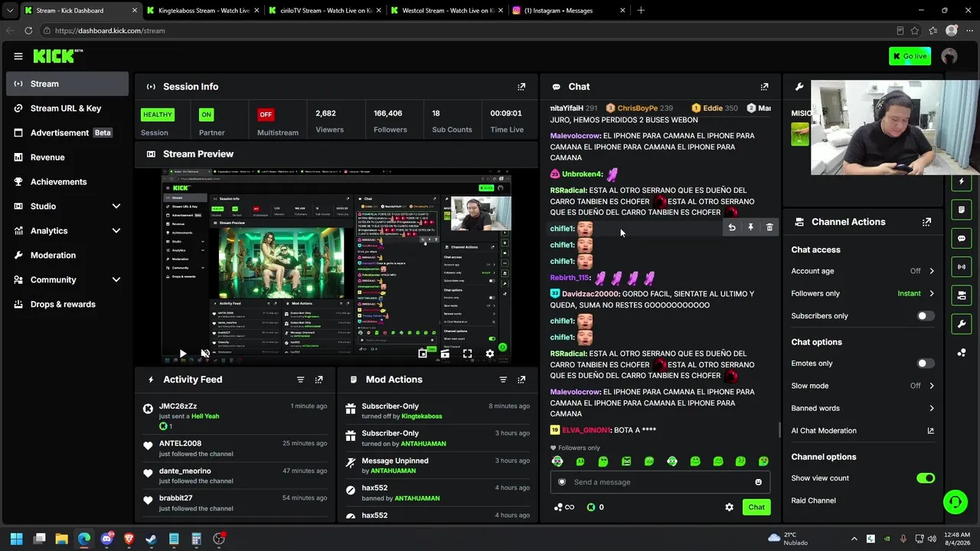
Task: Click JMC28zZz in Activity Feed
Action: click(x=178, y=406)
